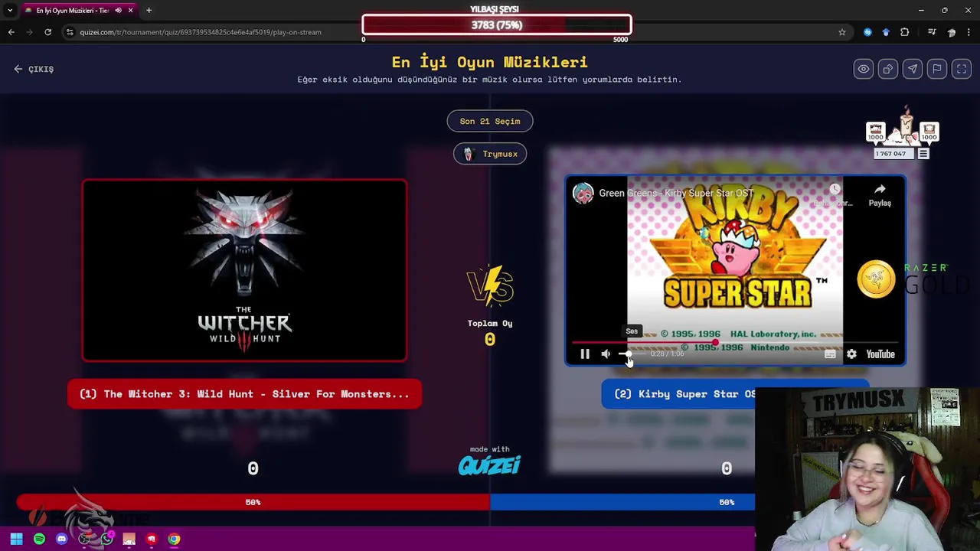View site information icon
Screen dimensions: 980x551
(70, 32)
